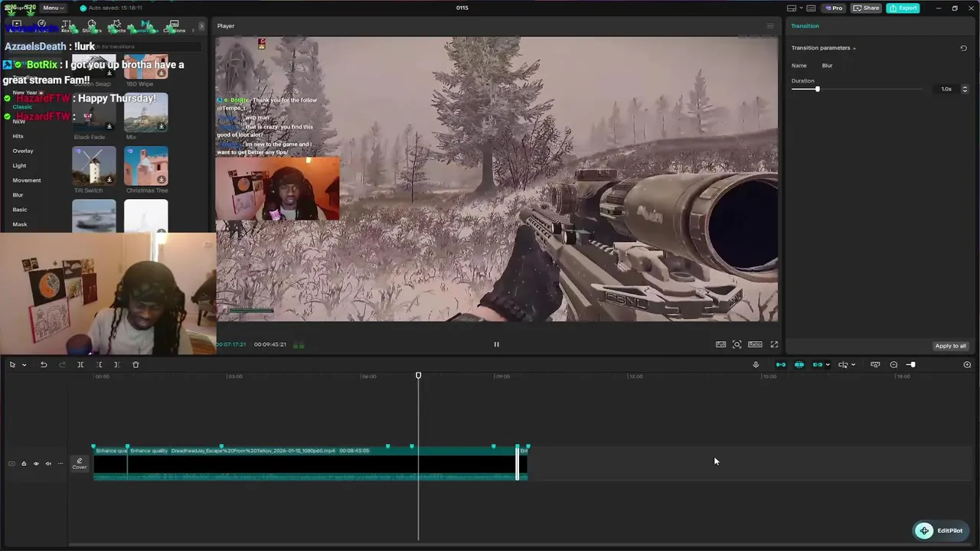Select the Blur transition category
The width and height of the screenshot is (980, 551).
[18, 195]
